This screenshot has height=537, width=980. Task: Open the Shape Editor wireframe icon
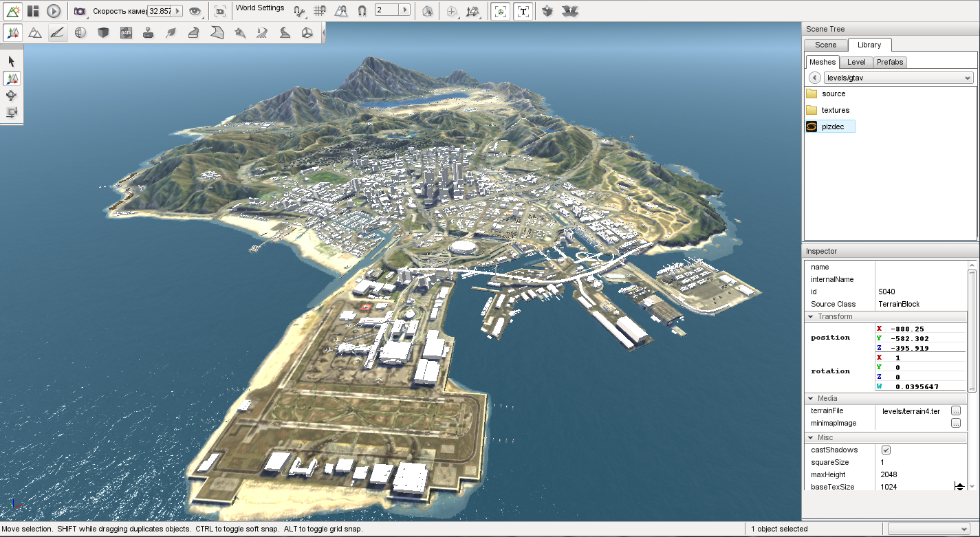click(x=307, y=32)
